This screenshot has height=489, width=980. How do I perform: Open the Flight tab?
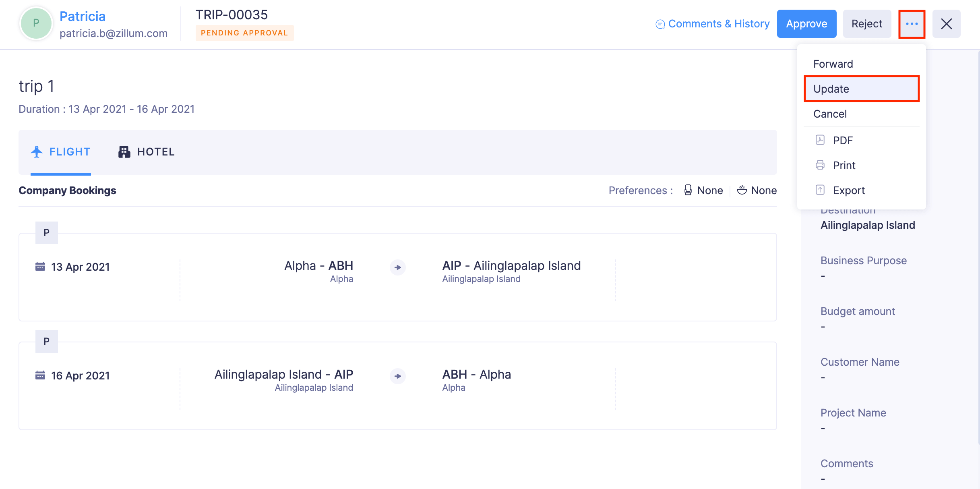69,151
